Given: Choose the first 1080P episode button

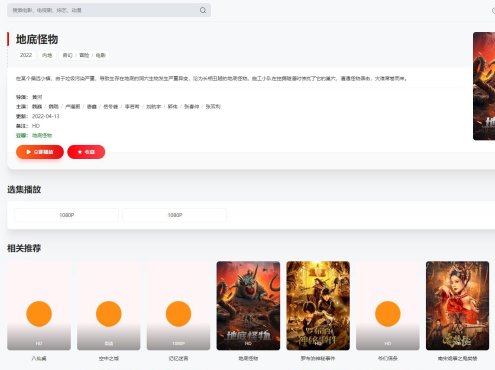Looking at the screenshot, I should 67,215.
